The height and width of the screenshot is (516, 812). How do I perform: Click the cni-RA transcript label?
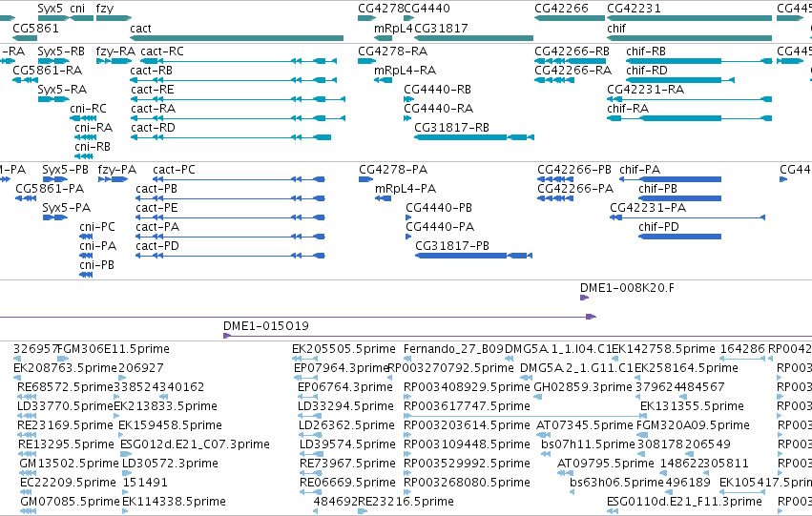point(94,128)
